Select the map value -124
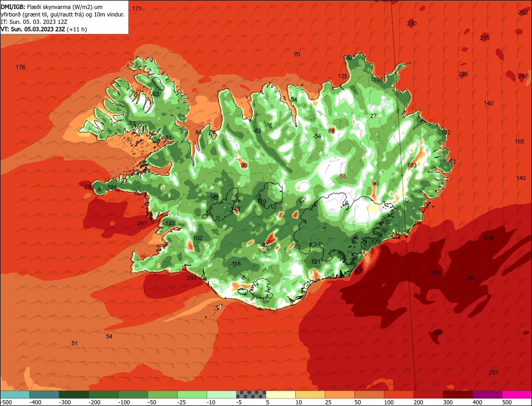Viewport: 532px width, 406px height. coord(111,187)
